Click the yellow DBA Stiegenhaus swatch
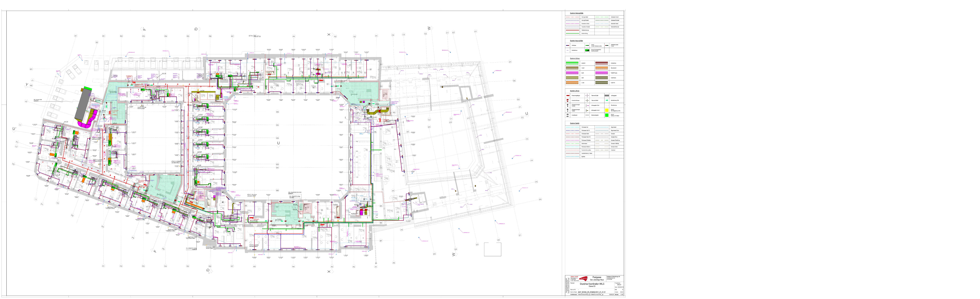The height and width of the screenshot is (299, 980). pyautogui.click(x=607, y=110)
